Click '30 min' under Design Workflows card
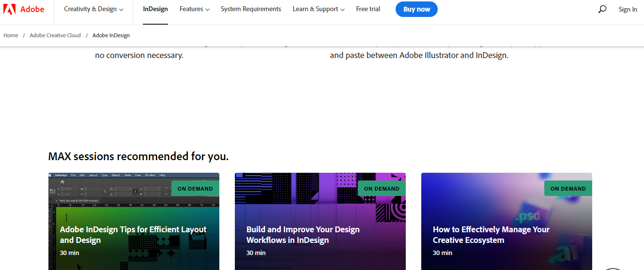Viewport: 644px width, 270px height. 256,253
